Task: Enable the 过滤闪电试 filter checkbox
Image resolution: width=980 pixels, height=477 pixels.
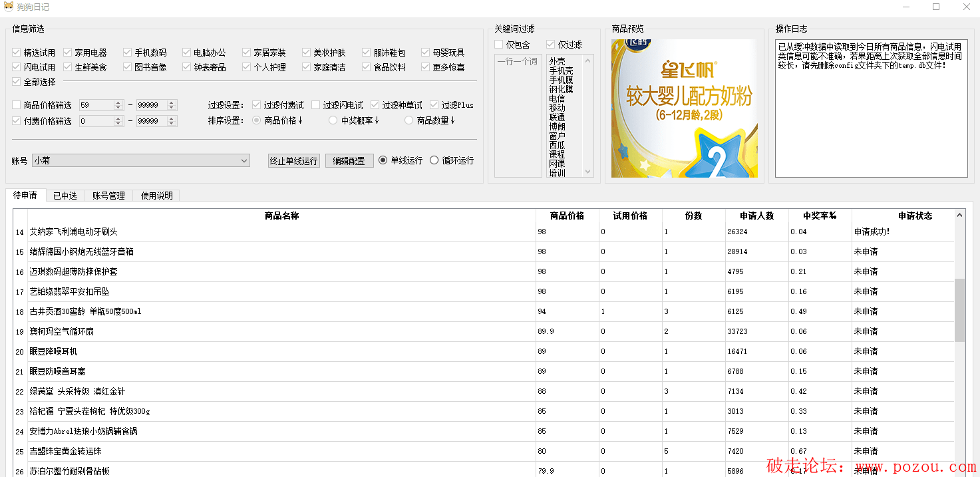Action: pyautogui.click(x=316, y=105)
